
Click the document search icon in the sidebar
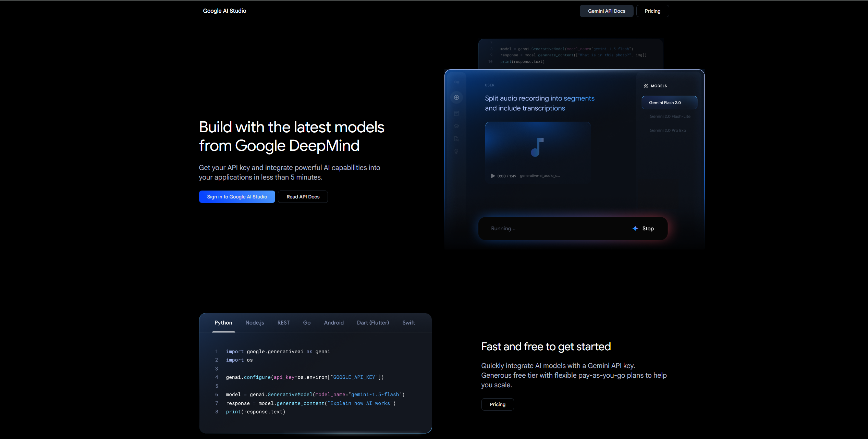click(456, 139)
